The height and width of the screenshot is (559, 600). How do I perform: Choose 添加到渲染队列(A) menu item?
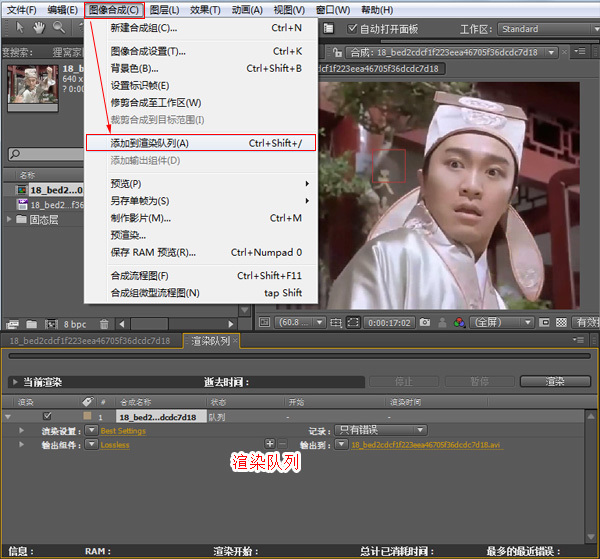pyautogui.click(x=201, y=143)
